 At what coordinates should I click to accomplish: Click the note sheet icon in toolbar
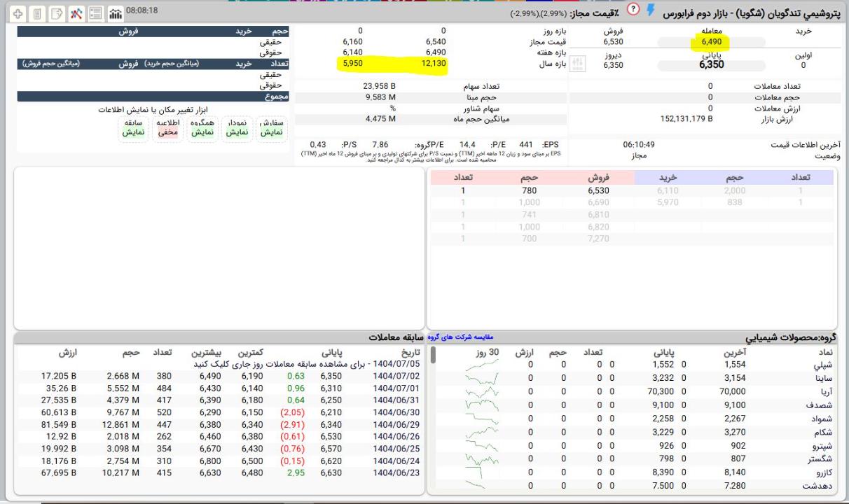pyautogui.click(x=57, y=13)
